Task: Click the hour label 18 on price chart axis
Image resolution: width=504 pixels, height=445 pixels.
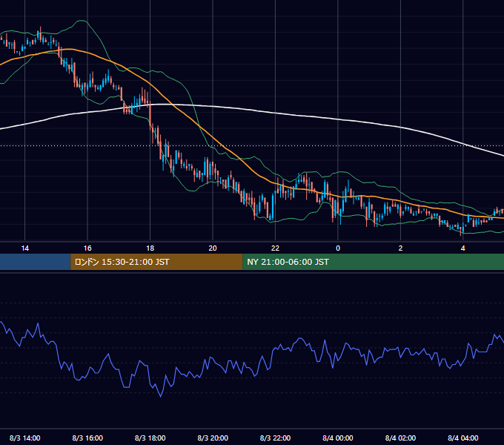Action: pyautogui.click(x=150, y=248)
